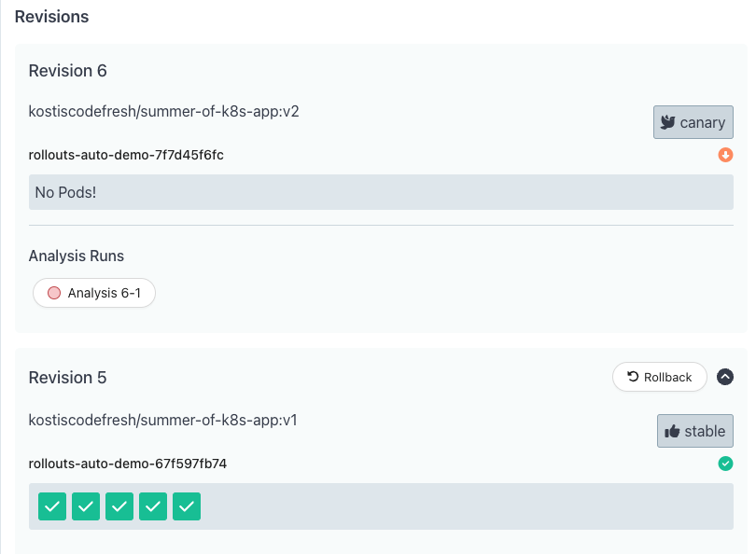Click the red Analysis 6-1 status circle
The image size is (756, 554).
tap(54, 293)
